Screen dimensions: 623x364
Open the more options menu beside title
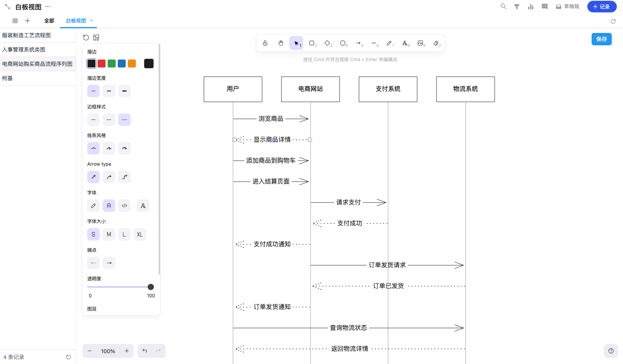(48, 7)
